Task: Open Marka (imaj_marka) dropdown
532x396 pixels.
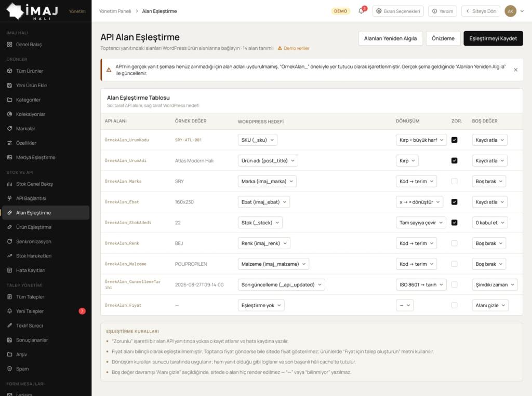Action: pyautogui.click(x=267, y=181)
